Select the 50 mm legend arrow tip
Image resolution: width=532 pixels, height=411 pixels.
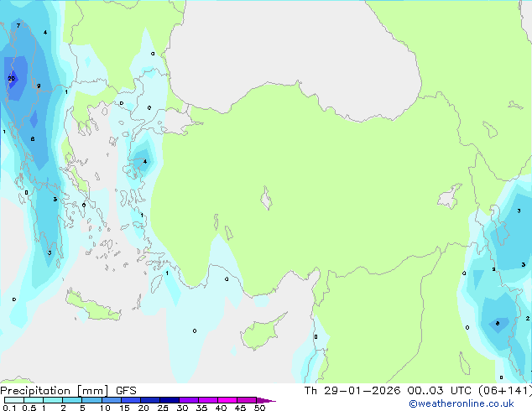point(266,401)
